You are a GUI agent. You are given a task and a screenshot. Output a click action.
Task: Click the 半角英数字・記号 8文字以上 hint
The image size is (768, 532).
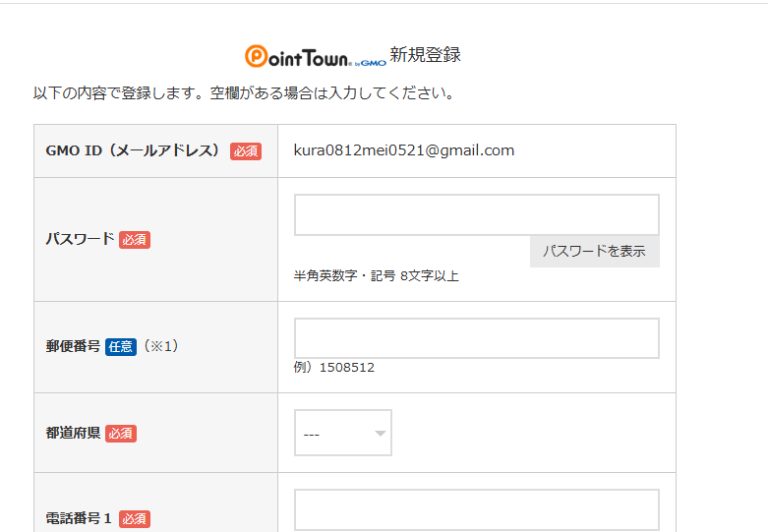377,276
